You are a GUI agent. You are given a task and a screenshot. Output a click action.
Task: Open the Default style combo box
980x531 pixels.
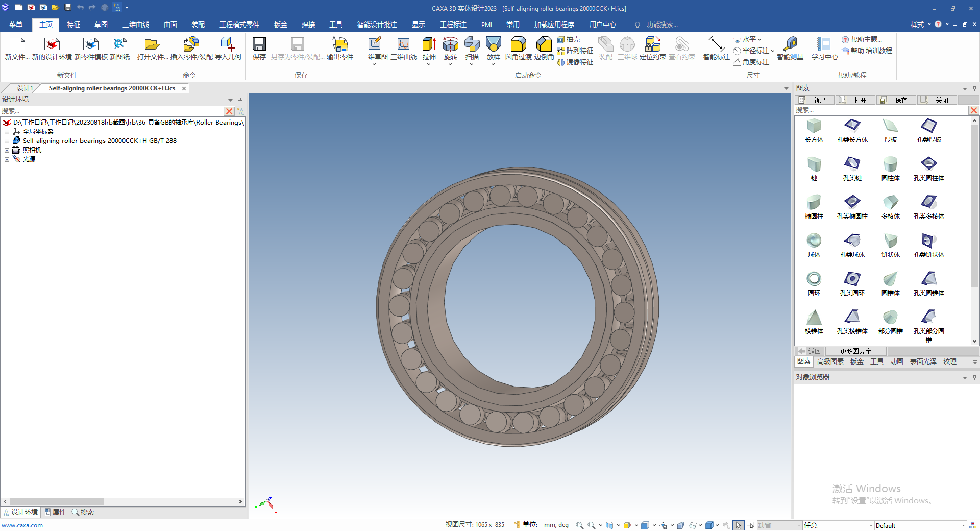pyautogui.click(x=920, y=525)
